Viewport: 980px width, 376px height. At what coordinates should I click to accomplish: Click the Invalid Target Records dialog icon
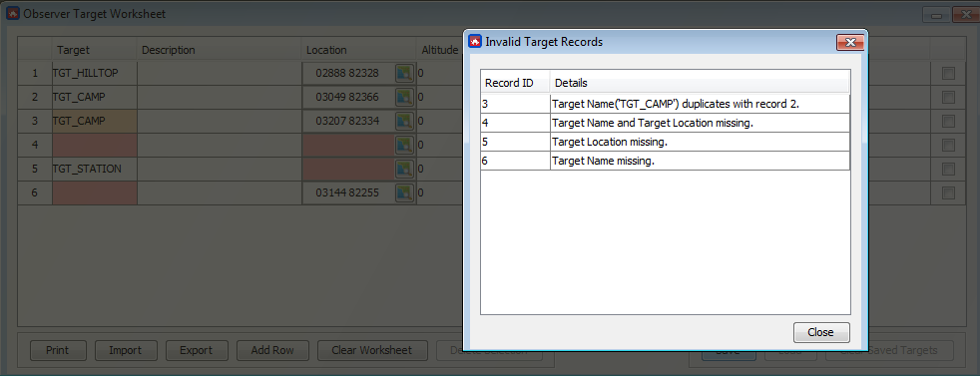475,42
